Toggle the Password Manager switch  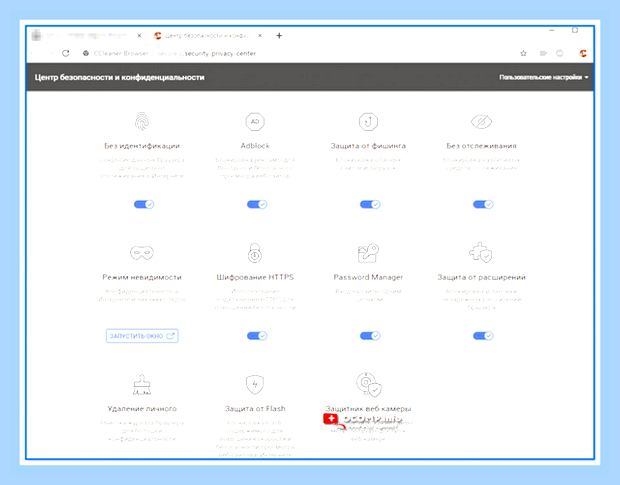point(370,336)
